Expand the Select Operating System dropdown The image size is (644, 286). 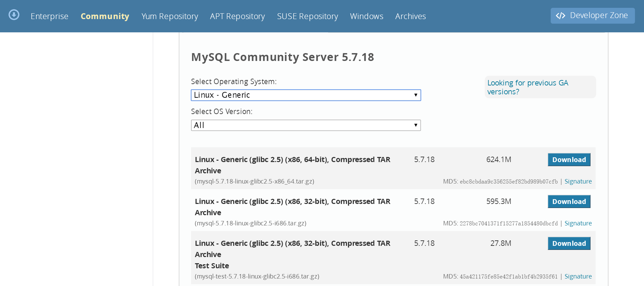(x=306, y=95)
